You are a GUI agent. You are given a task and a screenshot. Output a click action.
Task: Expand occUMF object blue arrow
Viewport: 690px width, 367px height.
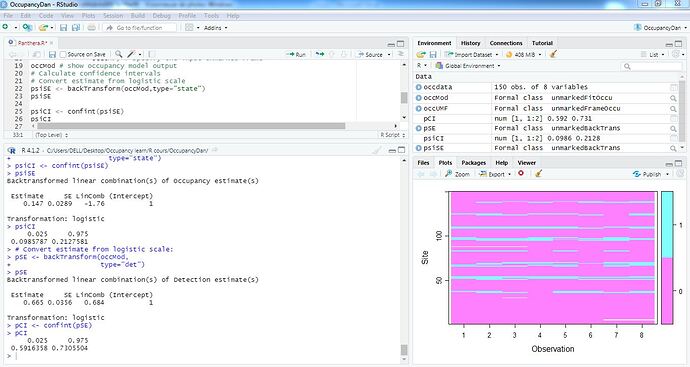coord(419,108)
